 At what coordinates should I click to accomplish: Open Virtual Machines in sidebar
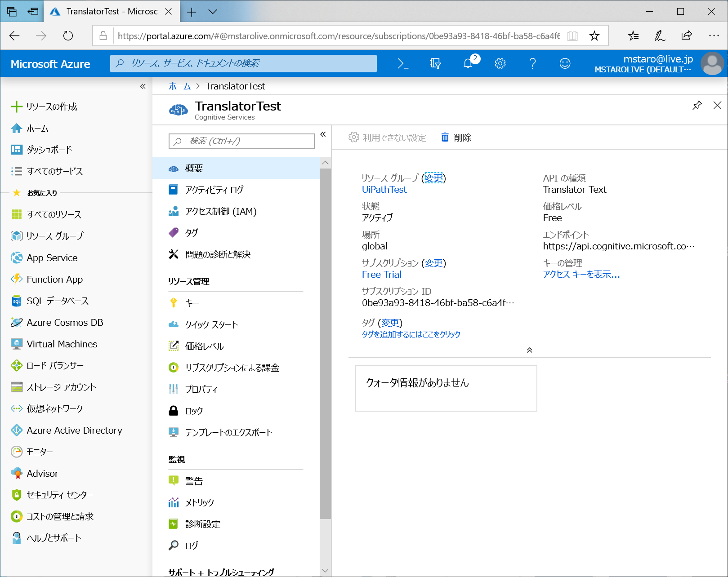(x=76, y=344)
